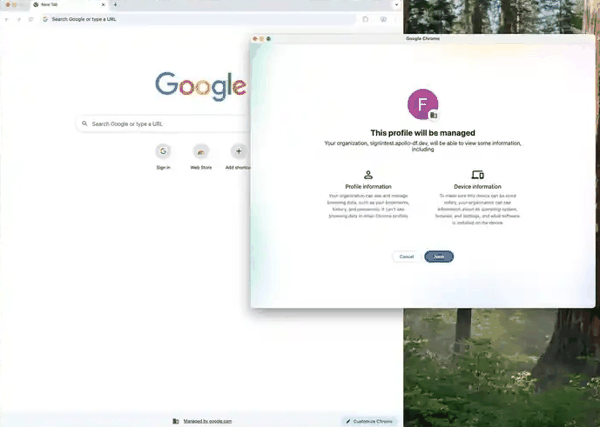Open the Web Store shortcut tile
This screenshot has height=427, width=600.
(x=201, y=157)
